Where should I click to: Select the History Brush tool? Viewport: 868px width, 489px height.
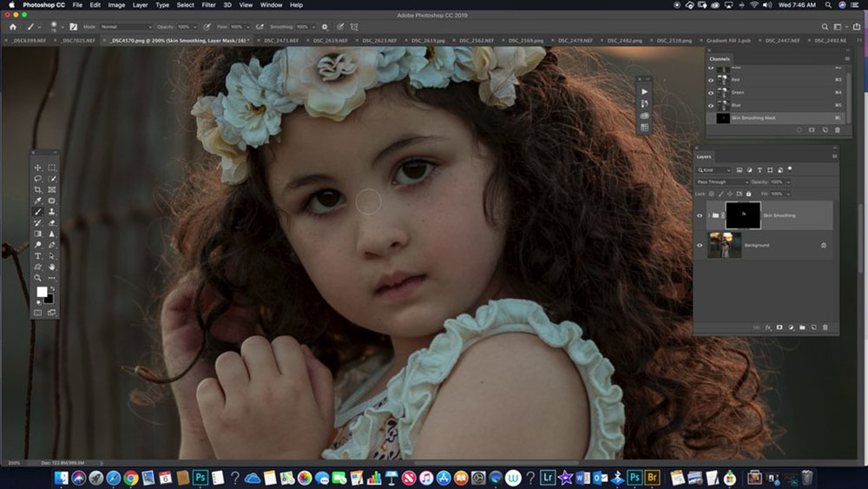click(x=37, y=222)
